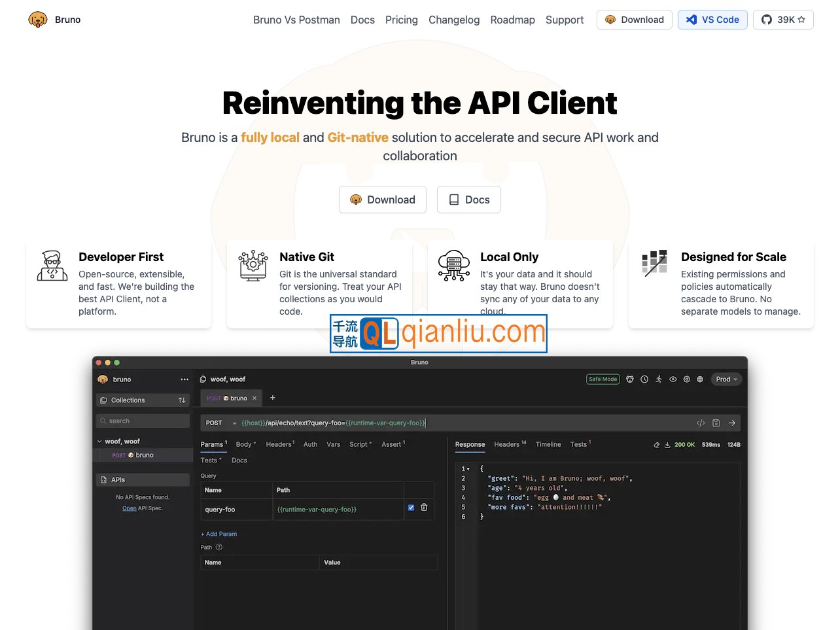
Task: Click the clock history icon in toolbar
Action: click(644, 379)
